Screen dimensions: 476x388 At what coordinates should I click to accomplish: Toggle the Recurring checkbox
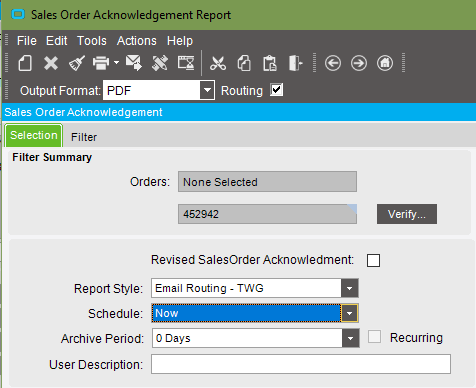click(374, 337)
